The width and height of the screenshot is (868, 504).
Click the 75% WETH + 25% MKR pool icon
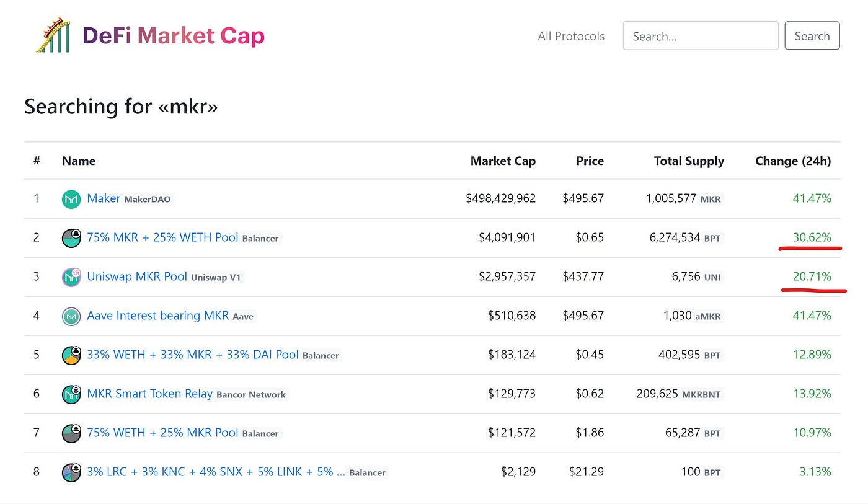(x=71, y=433)
